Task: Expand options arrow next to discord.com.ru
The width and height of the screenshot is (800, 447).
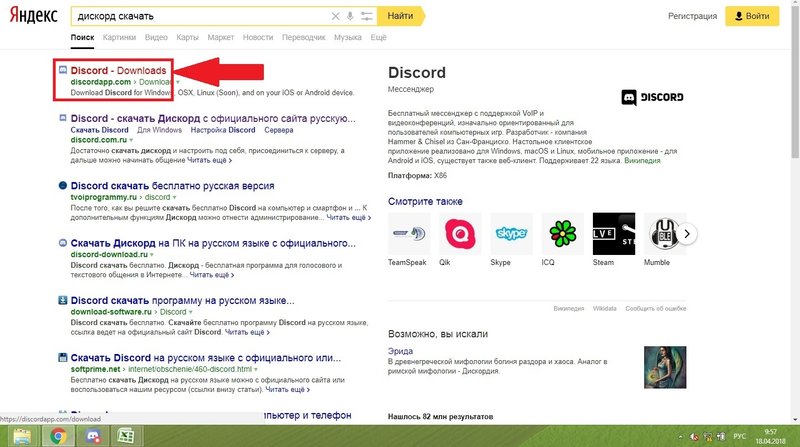Action: pyautogui.click(x=131, y=140)
